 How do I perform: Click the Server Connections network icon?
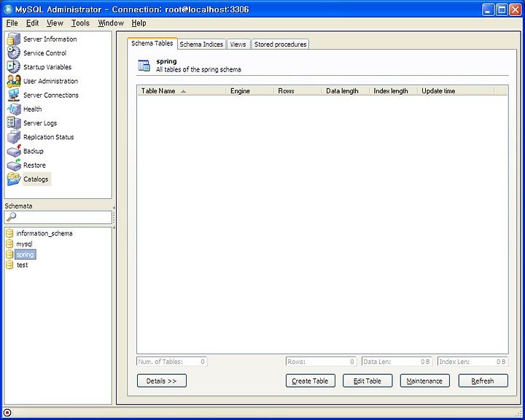14,95
